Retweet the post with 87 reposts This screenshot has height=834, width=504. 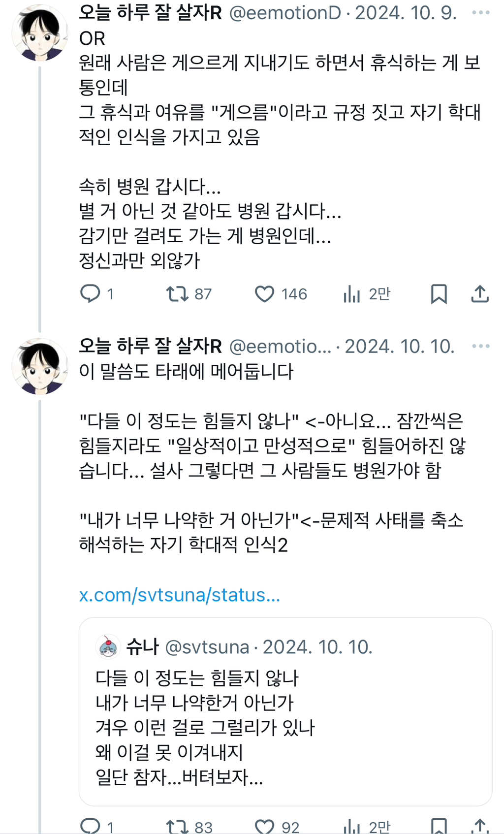(178, 294)
